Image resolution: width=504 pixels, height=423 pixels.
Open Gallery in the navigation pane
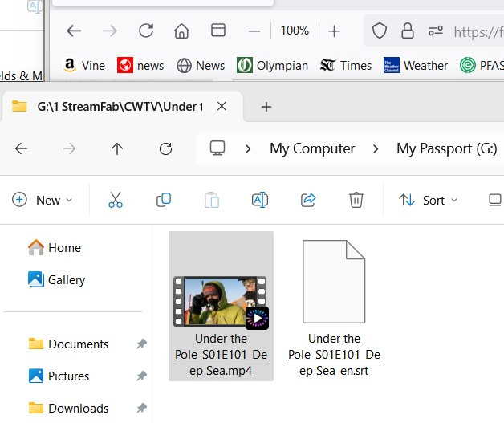[56, 279]
